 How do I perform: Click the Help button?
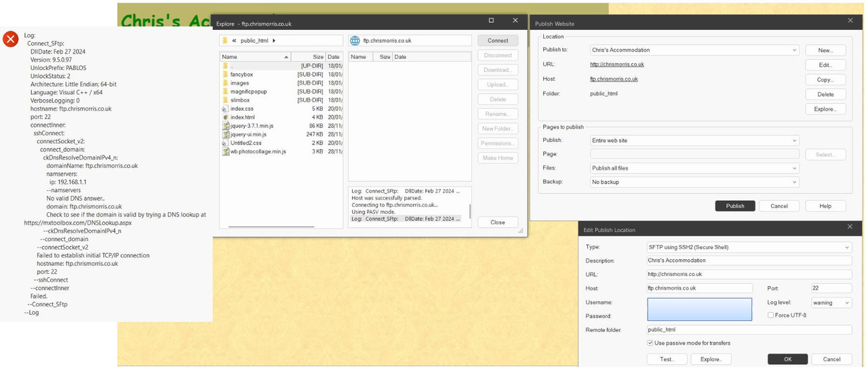coord(825,206)
